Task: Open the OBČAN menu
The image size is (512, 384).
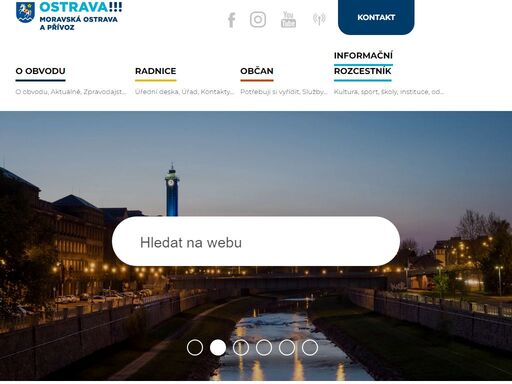Action: [257, 71]
